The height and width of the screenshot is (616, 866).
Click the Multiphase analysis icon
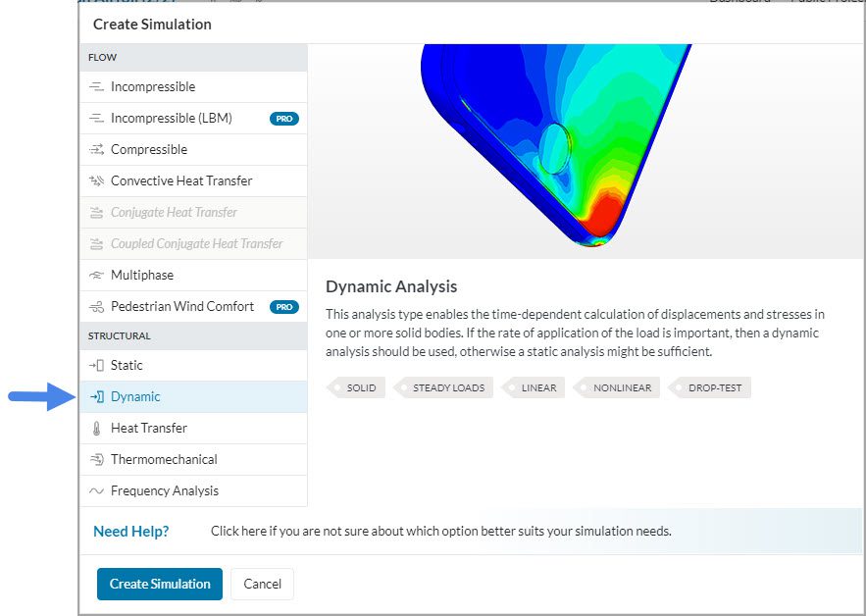point(96,276)
